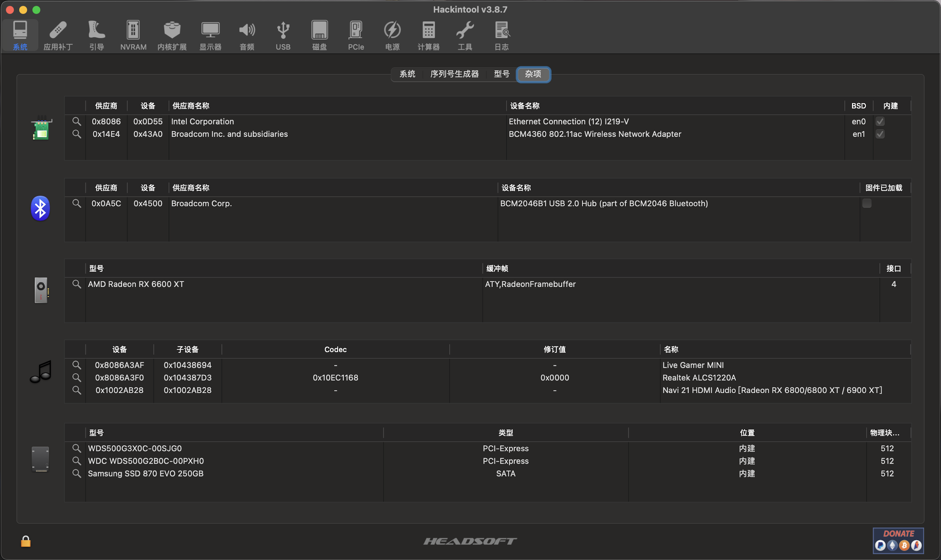
Task: Click magnifier icon for Intel Corporation row
Action: coord(77,121)
